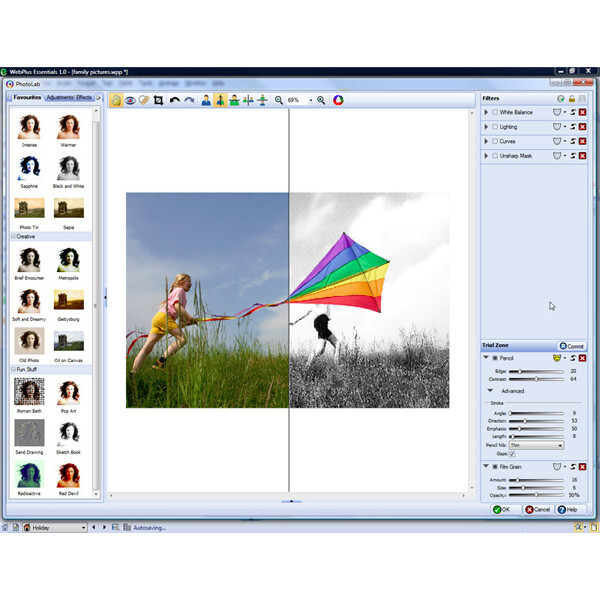
Task: Switch to vertical dual-screen view
Action: tap(248, 100)
